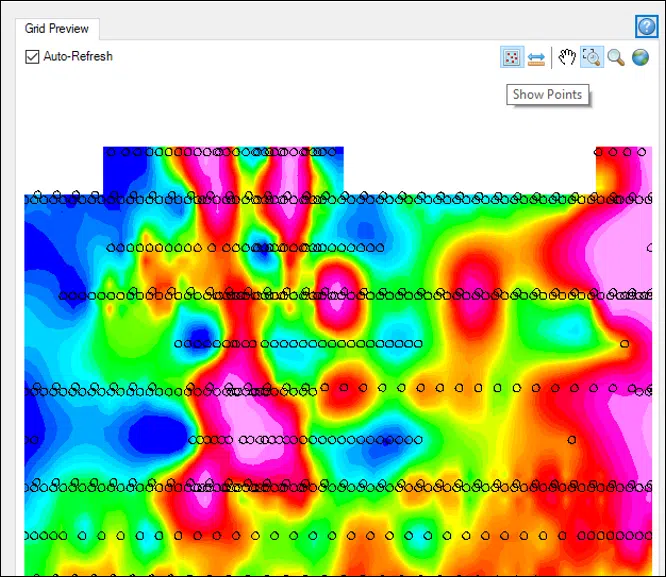Select the measure distance ruler tool
Image resolution: width=666 pixels, height=577 pixels.
click(536, 58)
